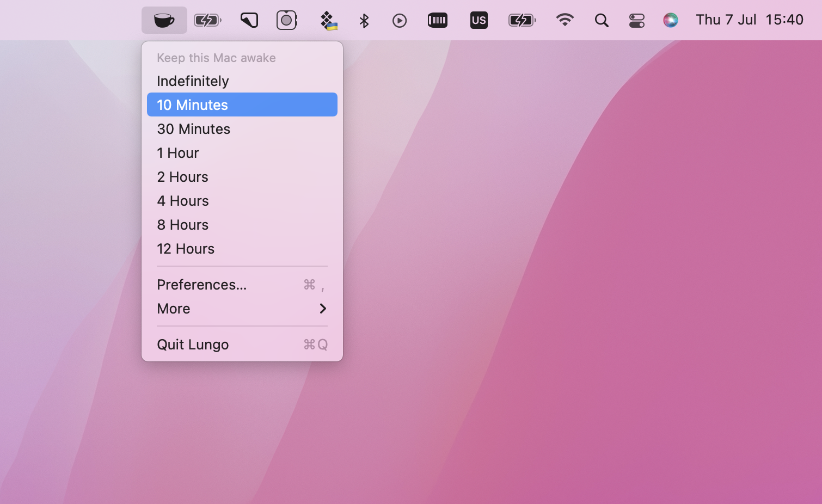Open Lungo Preferences
This screenshot has height=504, width=822.
pyautogui.click(x=201, y=284)
